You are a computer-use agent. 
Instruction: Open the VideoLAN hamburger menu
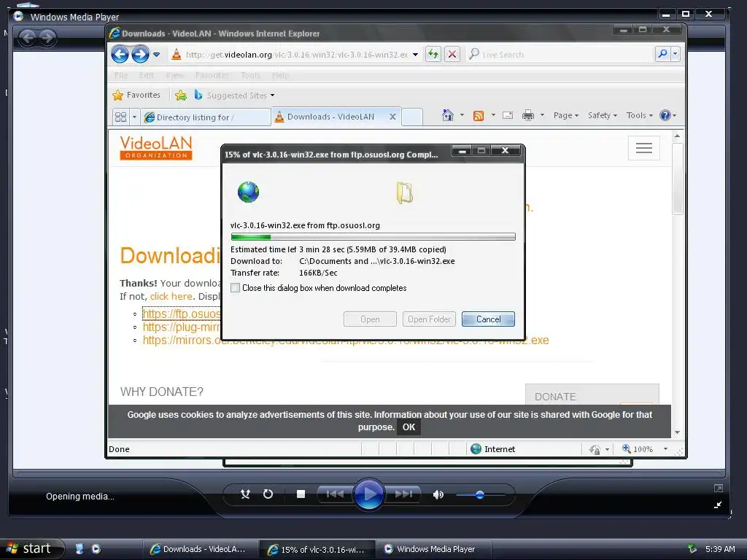(643, 148)
